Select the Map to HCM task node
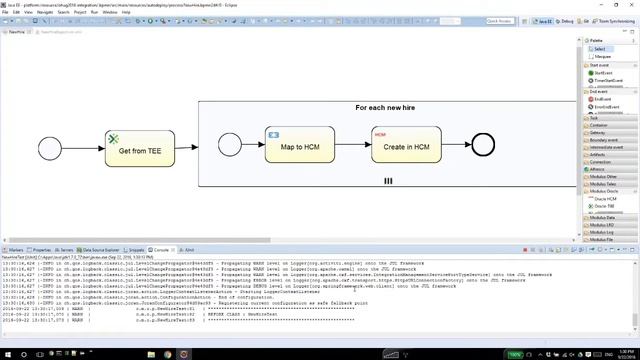The height and width of the screenshot is (360, 640). [x=300, y=144]
